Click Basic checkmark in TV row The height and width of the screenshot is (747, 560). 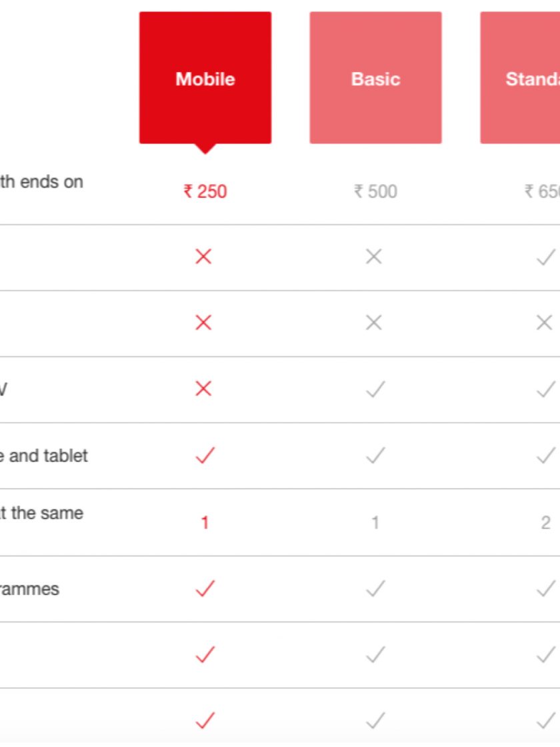pos(375,389)
